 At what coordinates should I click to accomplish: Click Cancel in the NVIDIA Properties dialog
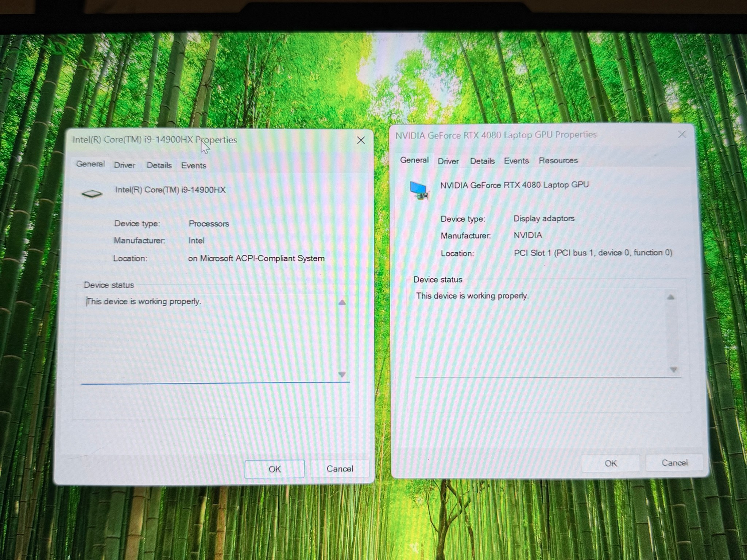(x=674, y=462)
